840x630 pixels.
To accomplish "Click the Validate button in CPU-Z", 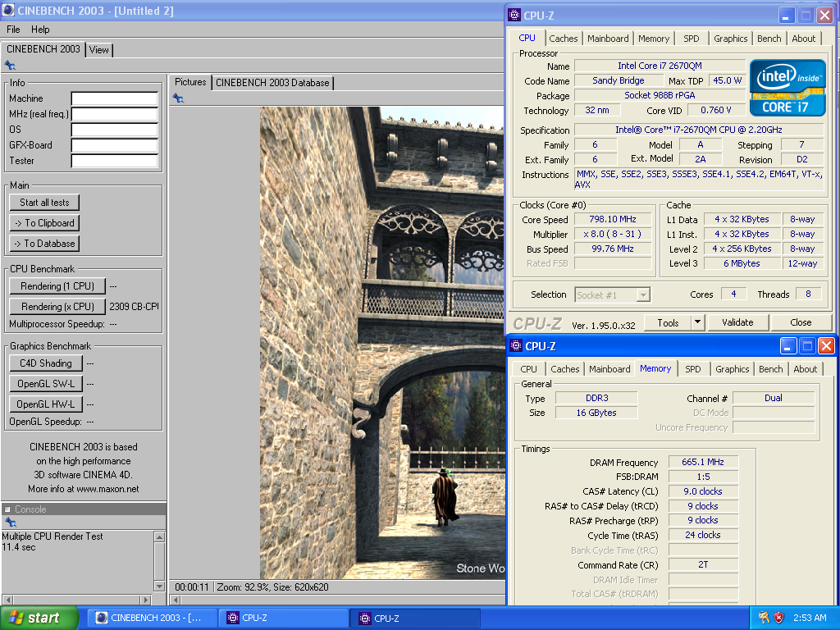I will pos(737,322).
